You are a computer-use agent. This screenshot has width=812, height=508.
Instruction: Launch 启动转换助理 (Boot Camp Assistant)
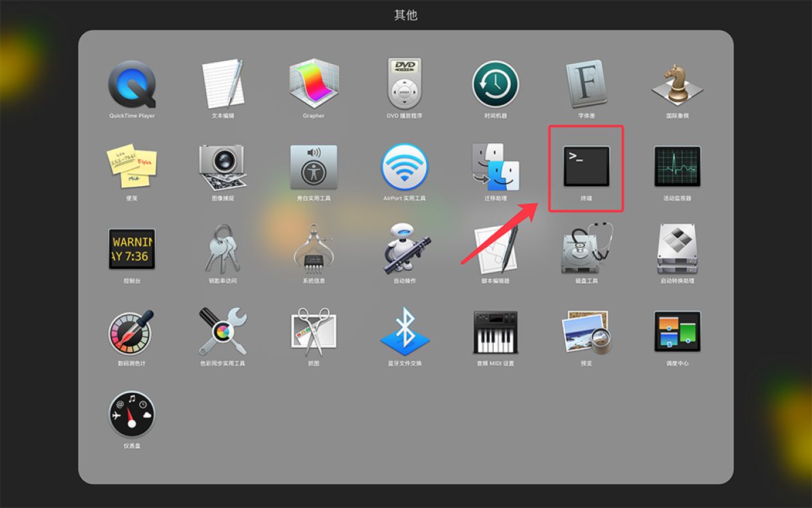coord(677,249)
